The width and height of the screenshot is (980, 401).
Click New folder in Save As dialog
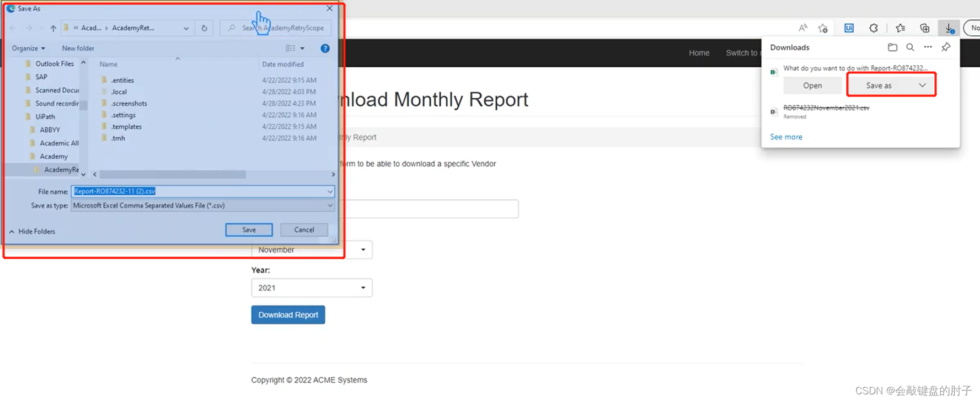point(78,49)
